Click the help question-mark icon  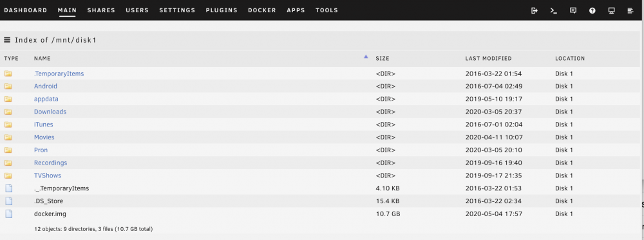pyautogui.click(x=592, y=11)
